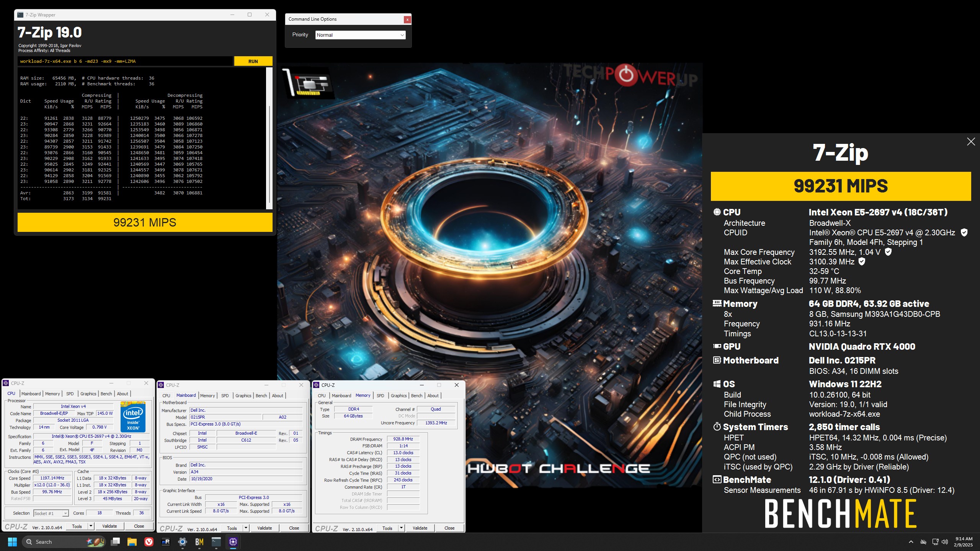This screenshot has height=551, width=980.
Task: Open the Priority dropdown set to Normal
Action: coord(360,35)
